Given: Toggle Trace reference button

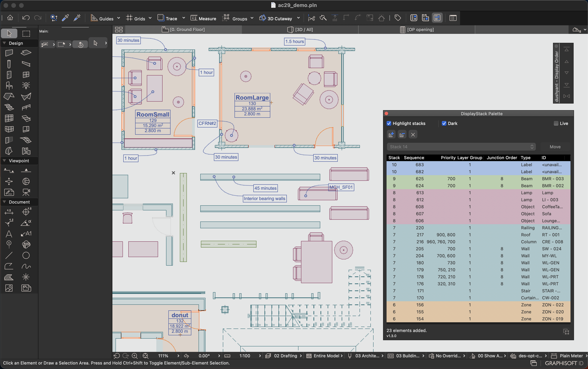Looking at the screenshot, I should 167,18.
